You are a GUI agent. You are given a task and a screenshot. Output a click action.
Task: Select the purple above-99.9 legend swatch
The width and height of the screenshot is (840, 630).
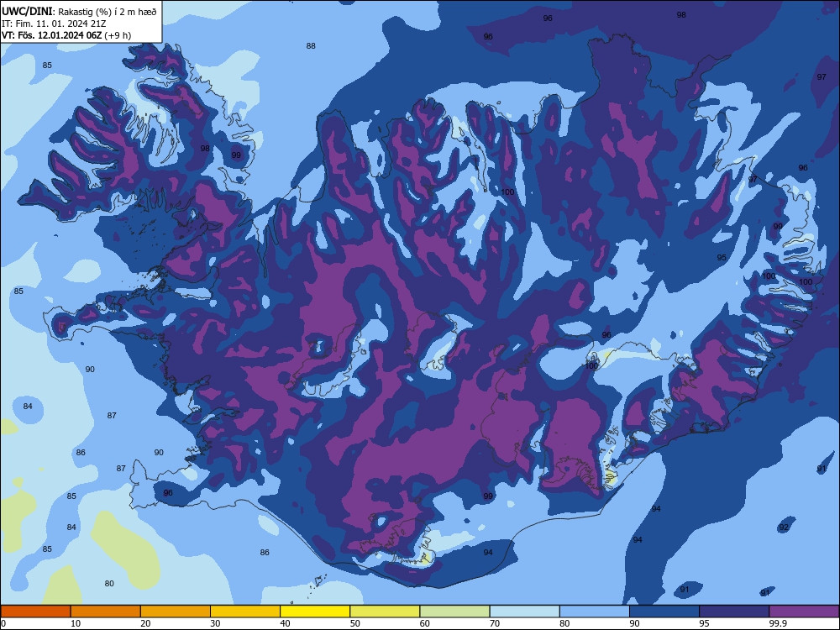(804, 612)
